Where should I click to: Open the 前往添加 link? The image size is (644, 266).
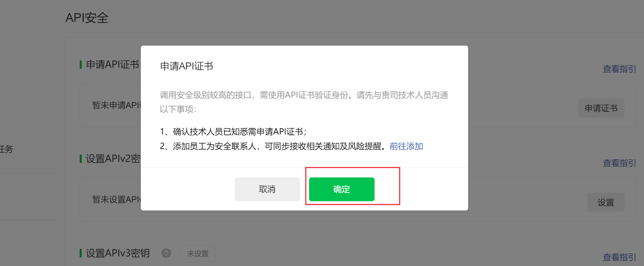(406, 146)
